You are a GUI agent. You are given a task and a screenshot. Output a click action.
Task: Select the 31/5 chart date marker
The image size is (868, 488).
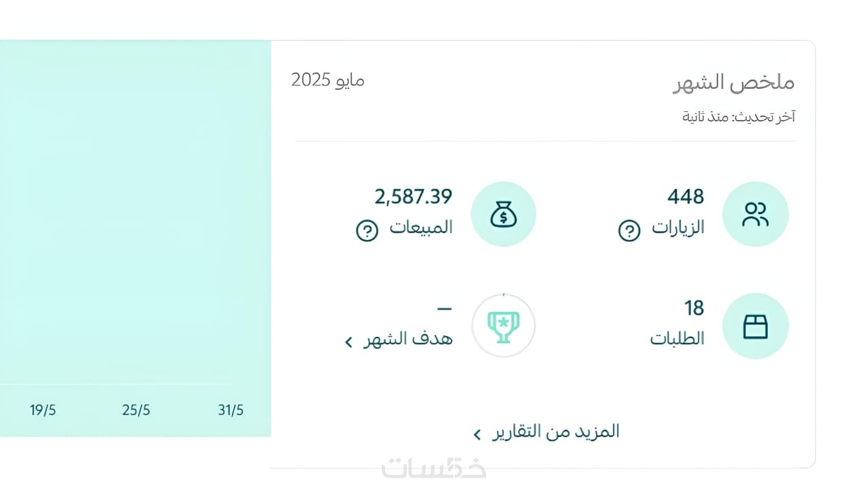231,410
